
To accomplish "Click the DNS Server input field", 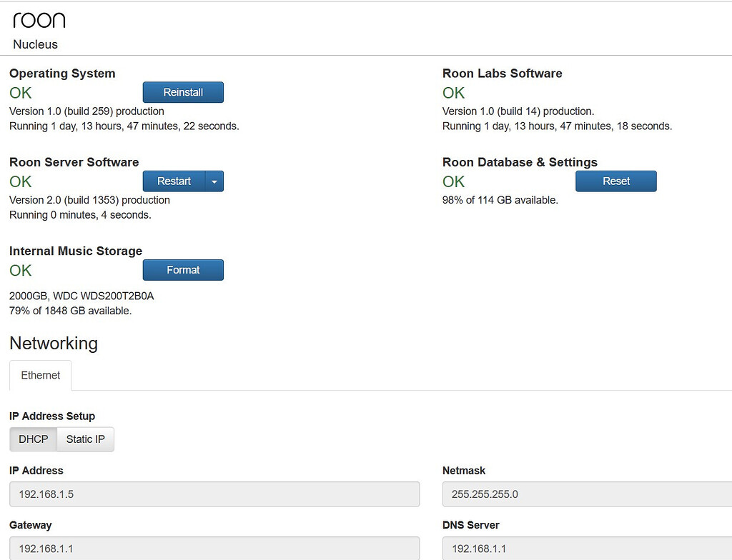I will click(x=586, y=548).
